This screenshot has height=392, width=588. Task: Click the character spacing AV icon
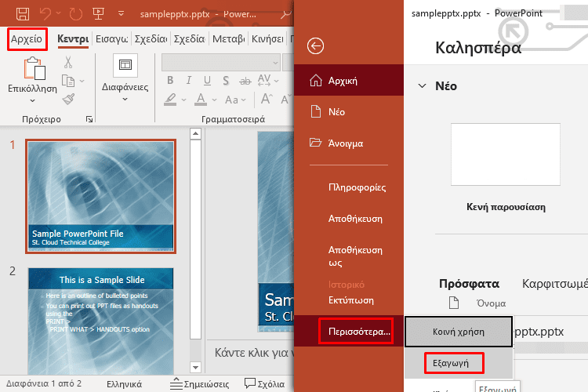(x=264, y=80)
